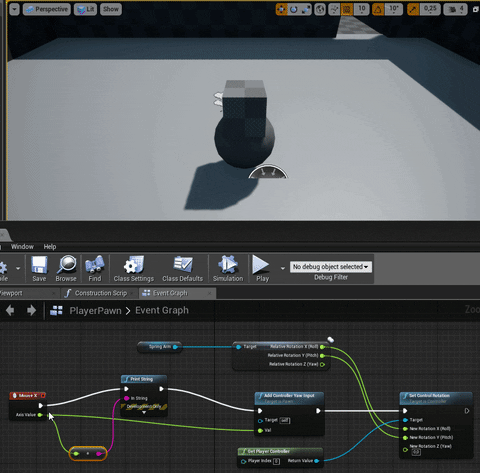Click the Return Value output pin
Viewport: 480px width, 473px height.
(x=317, y=461)
